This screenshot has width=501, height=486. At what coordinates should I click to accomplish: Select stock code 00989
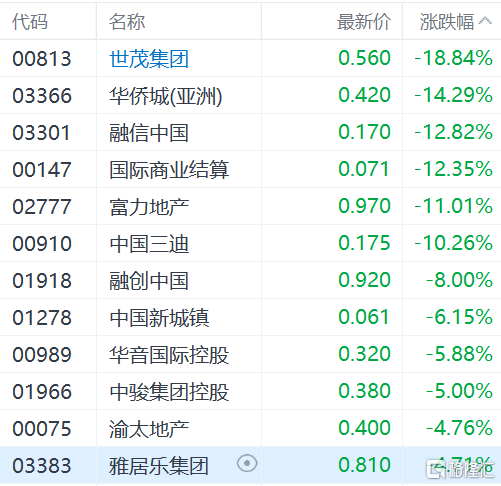click(x=42, y=355)
